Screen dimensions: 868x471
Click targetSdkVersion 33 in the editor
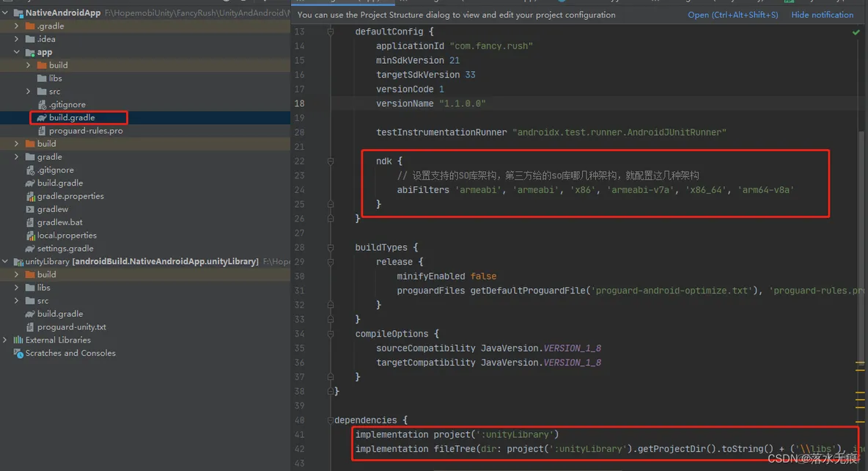tap(426, 75)
